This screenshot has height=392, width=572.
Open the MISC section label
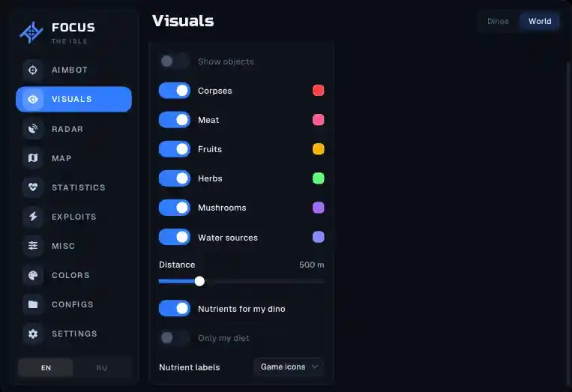[x=64, y=246]
